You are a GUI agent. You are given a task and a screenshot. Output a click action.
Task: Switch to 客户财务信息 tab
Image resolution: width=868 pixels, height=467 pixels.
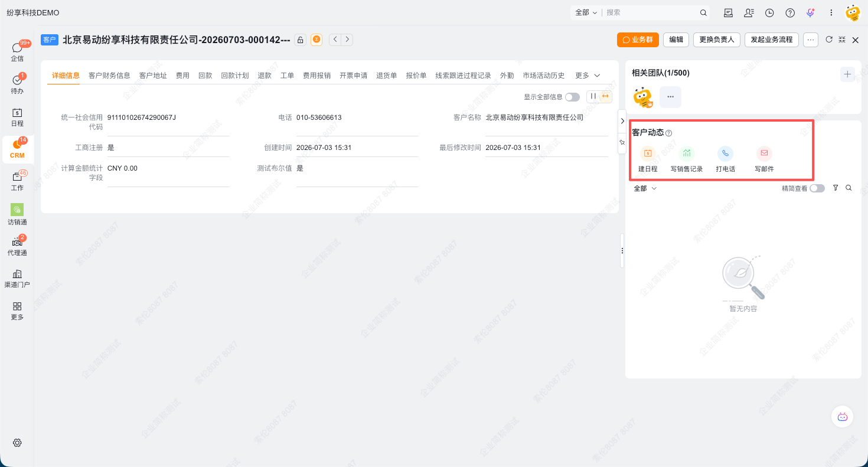click(x=109, y=76)
